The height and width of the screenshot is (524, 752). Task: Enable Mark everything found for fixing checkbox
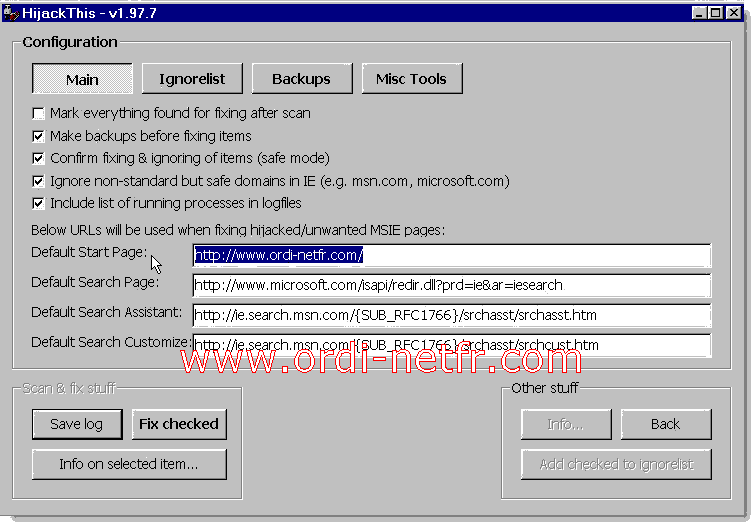38,114
